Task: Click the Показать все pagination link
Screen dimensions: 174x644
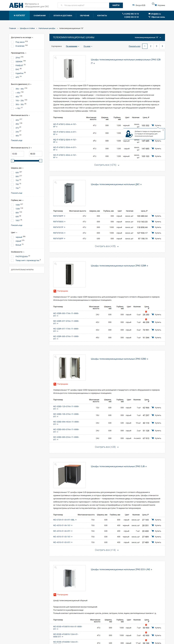Action: point(134,46)
